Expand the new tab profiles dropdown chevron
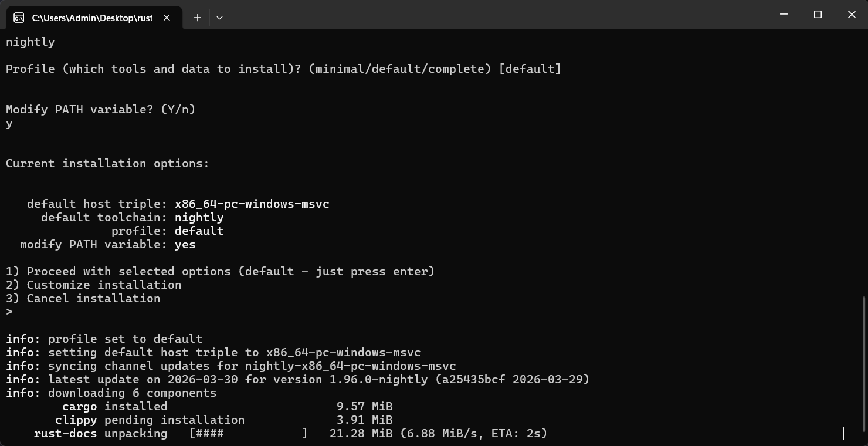 tap(219, 18)
